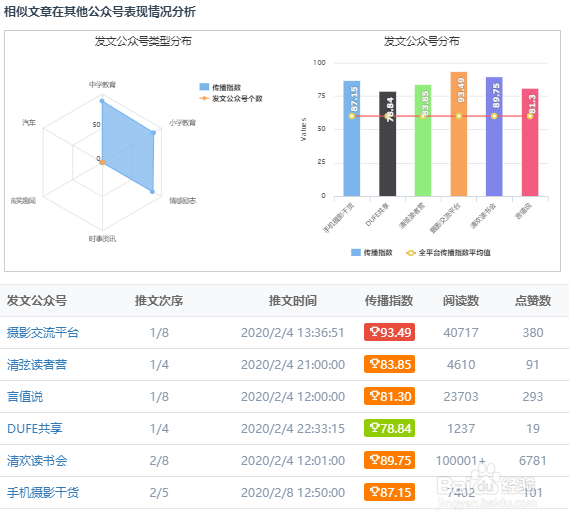
Task: Click the 2/5 push order cell
Action: (x=159, y=492)
